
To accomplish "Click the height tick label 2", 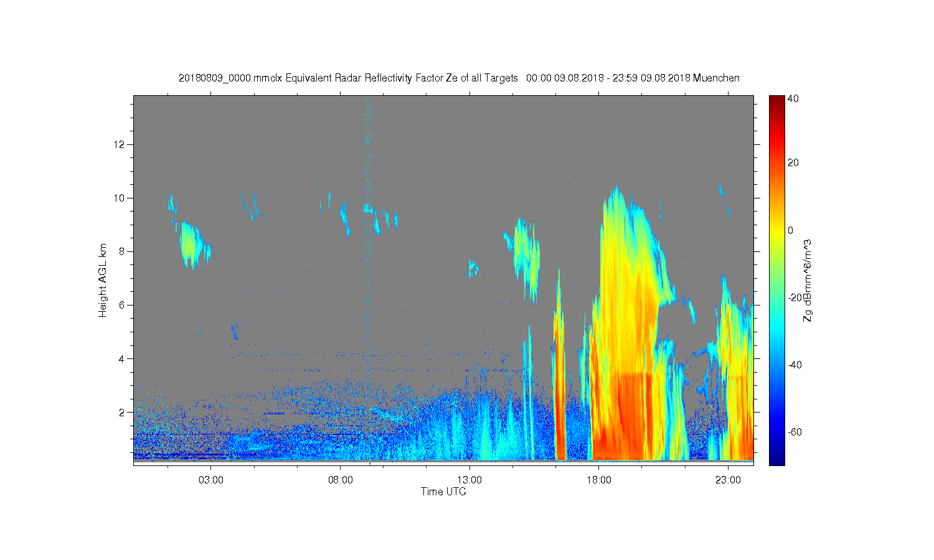I will click(123, 412).
